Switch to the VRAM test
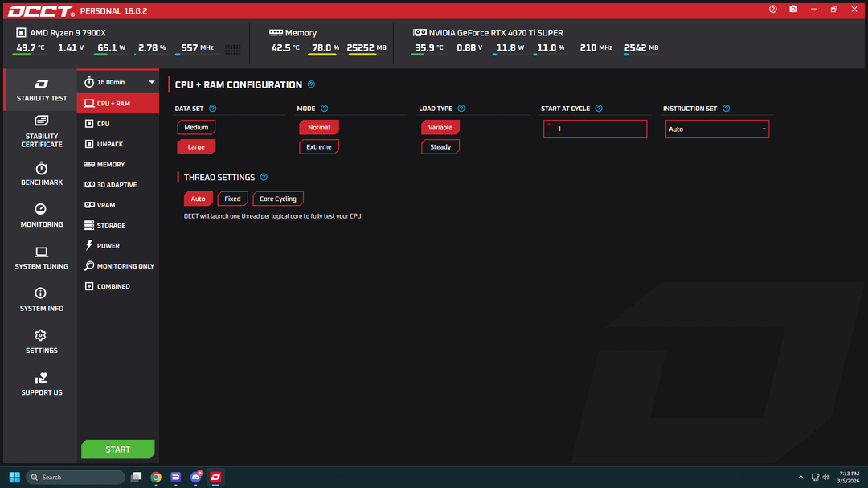The image size is (868, 488). (106, 205)
